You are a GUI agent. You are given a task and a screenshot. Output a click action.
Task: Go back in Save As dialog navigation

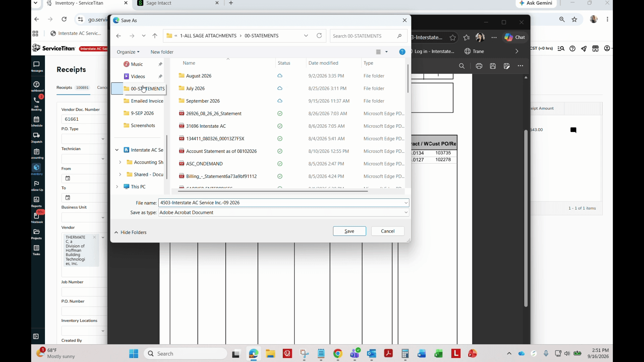point(118,36)
